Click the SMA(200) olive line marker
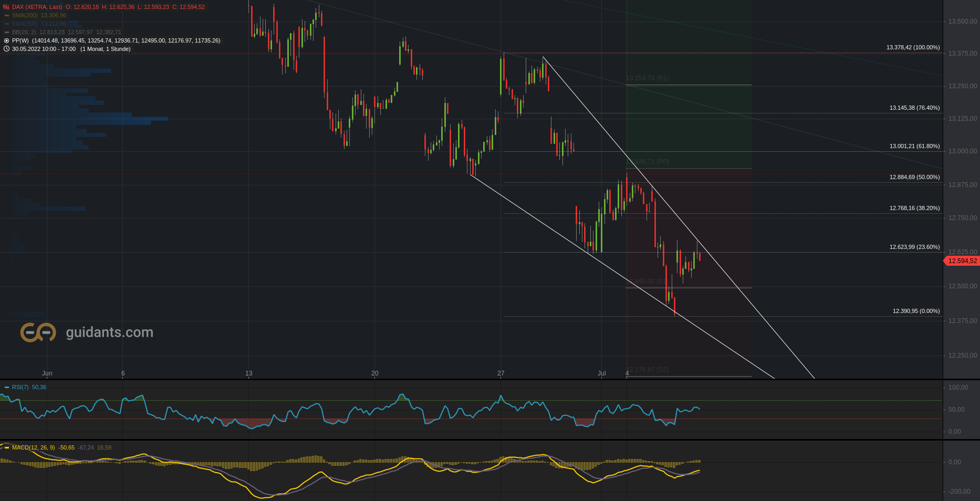Image resolution: width=980 pixels, height=501 pixels. coord(7,15)
